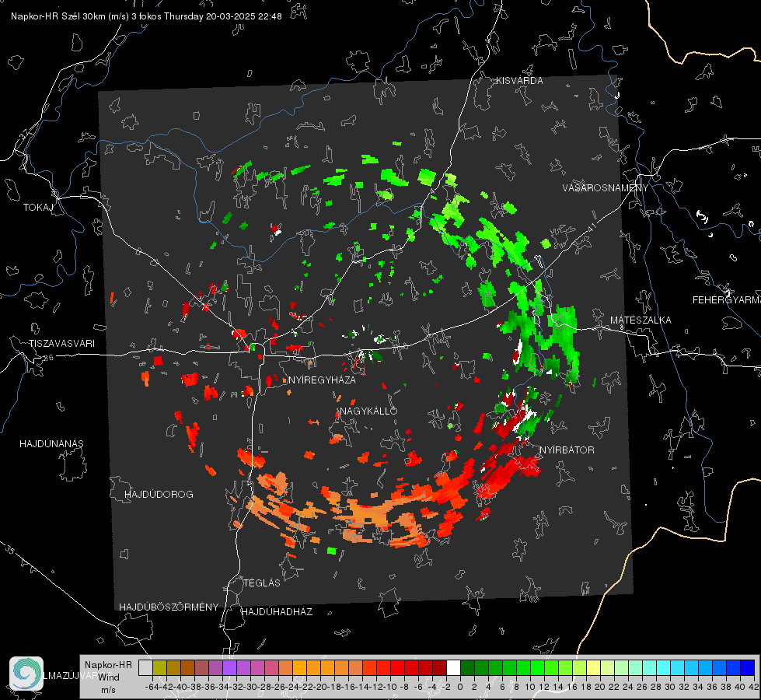Select the HAJDÚDOROG town label
Image resolution: width=761 pixels, height=700 pixels.
point(159,494)
